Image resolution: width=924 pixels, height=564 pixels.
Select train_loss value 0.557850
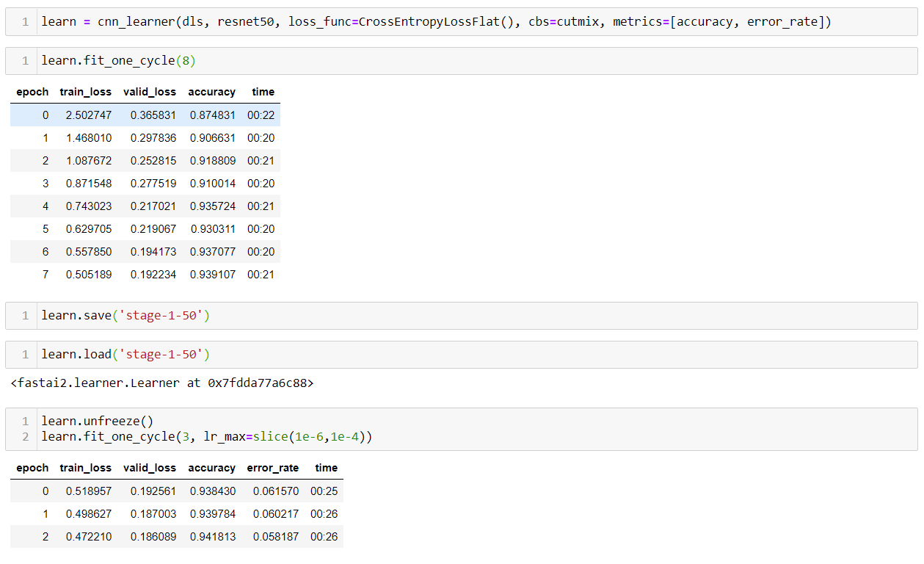[89, 252]
